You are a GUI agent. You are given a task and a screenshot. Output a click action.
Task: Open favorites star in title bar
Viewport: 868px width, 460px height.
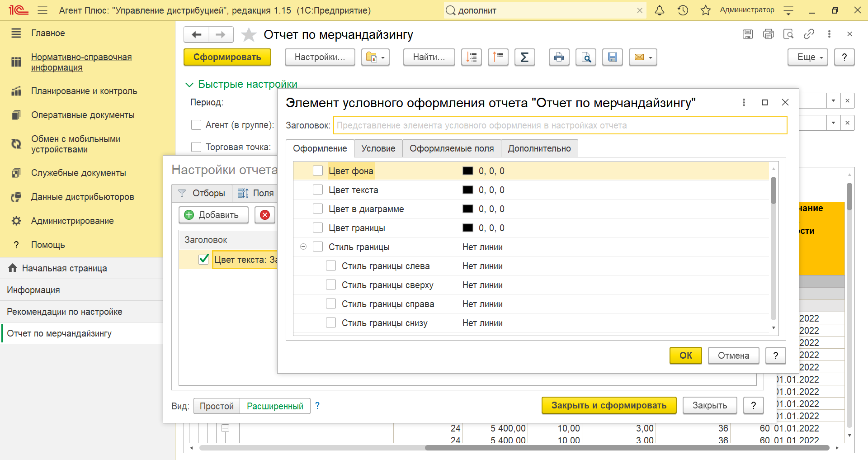coord(706,10)
